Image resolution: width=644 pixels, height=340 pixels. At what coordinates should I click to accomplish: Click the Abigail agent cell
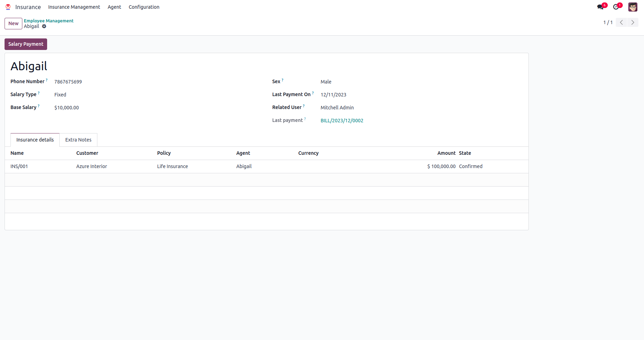[x=244, y=166]
